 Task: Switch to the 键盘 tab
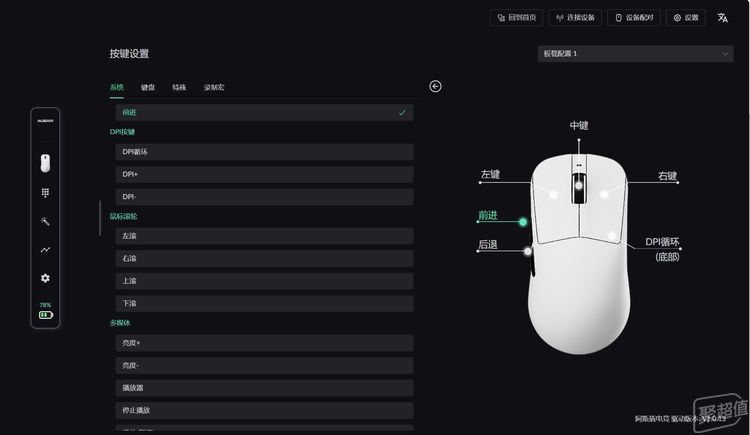pyautogui.click(x=148, y=87)
